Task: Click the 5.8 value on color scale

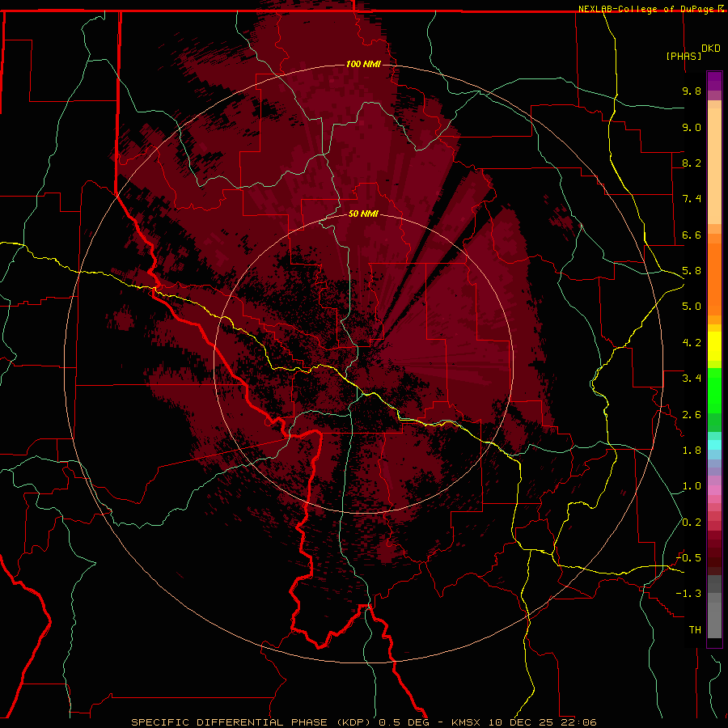Action: click(692, 271)
